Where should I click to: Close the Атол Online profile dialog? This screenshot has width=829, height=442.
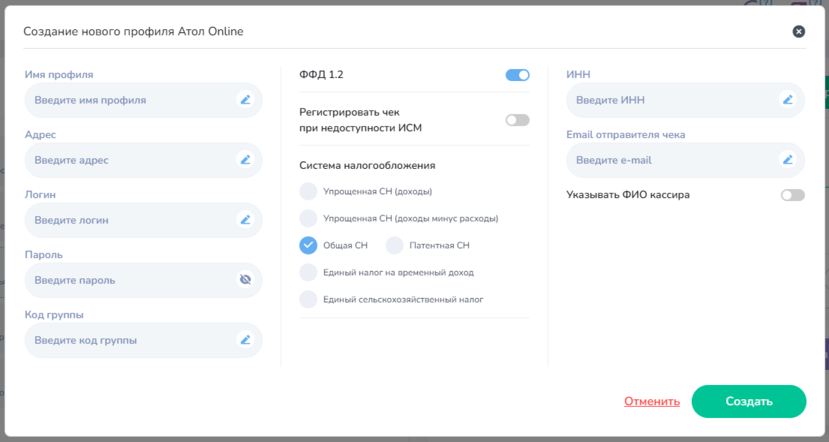tap(799, 32)
